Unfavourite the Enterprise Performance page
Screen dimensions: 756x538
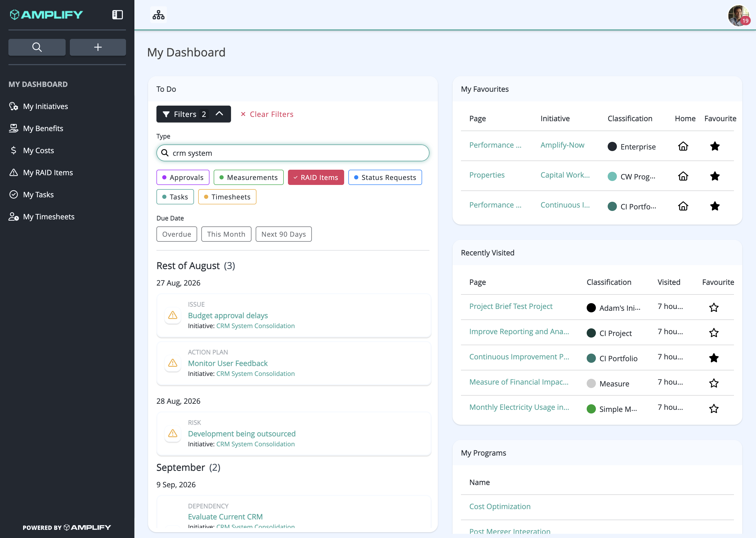715,146
